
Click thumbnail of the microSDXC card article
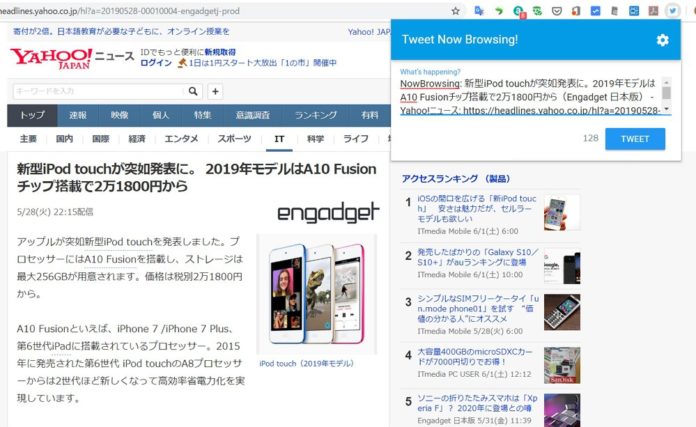(x=562, y=366)
